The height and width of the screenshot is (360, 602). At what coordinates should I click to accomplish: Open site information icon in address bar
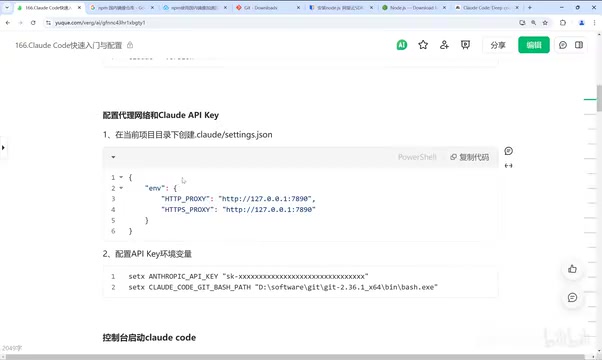click(48, 23)
